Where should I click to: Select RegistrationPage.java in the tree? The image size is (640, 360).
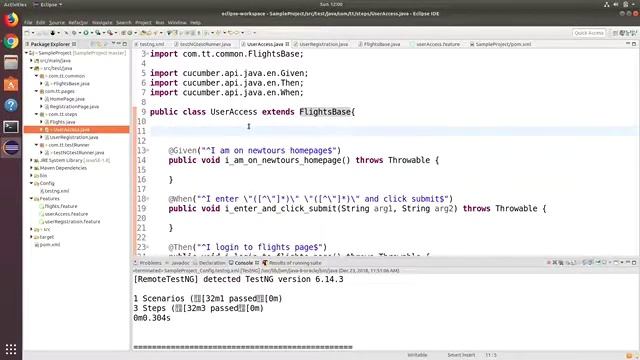click(74, 107)
